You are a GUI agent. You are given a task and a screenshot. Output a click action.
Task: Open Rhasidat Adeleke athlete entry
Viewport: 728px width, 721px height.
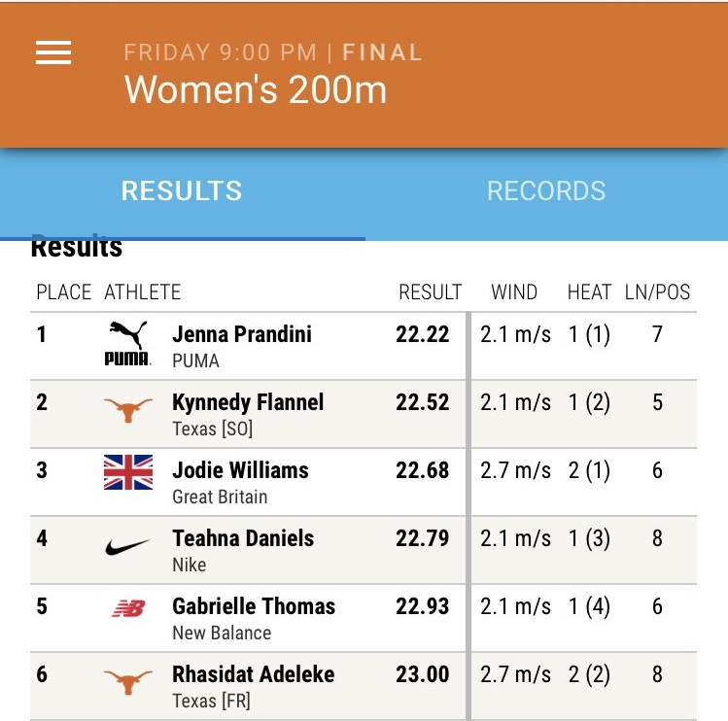pos(254,674)
